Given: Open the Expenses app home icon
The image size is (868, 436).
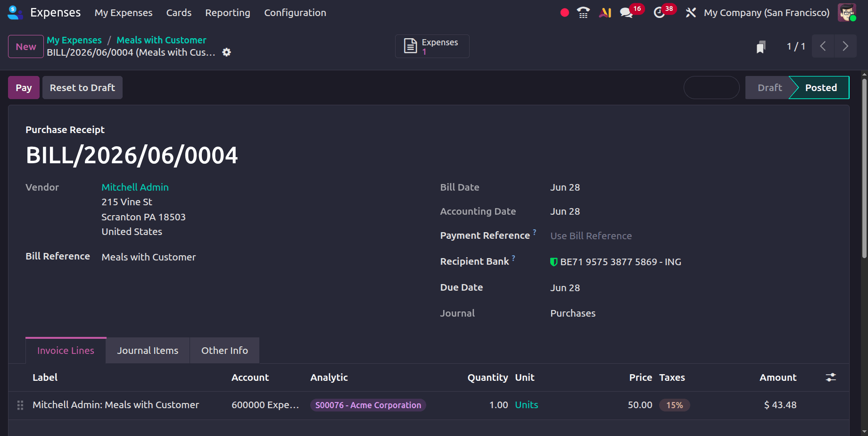Looking at the screenshot, I should pyautogui.click(x=15, y=13).
